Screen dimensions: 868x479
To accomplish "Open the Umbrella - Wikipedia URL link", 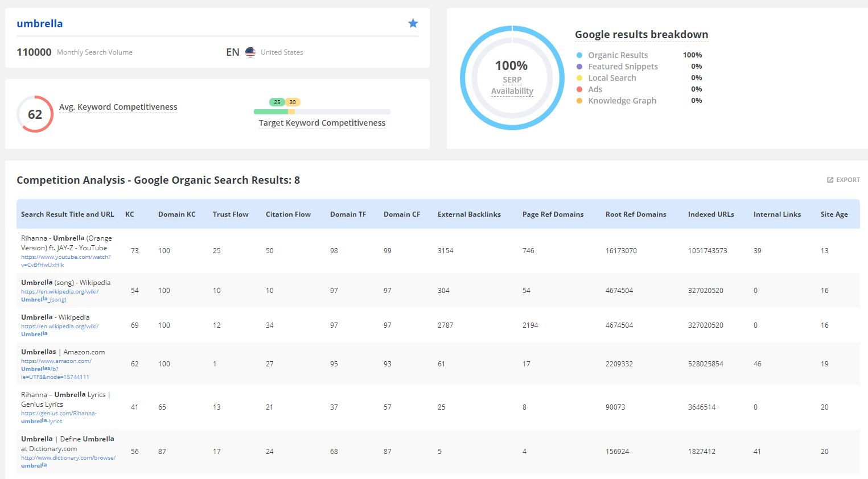I will (60, 330).
